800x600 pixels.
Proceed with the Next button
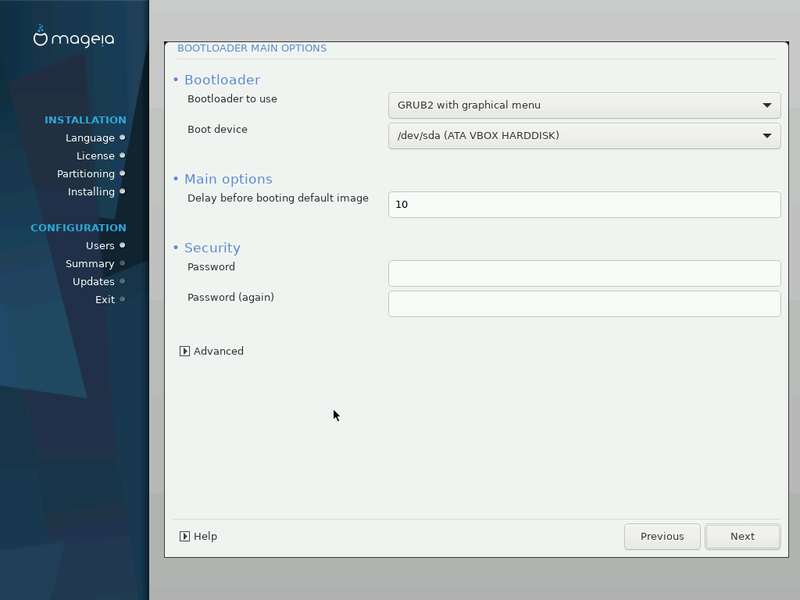coord(742,536)
